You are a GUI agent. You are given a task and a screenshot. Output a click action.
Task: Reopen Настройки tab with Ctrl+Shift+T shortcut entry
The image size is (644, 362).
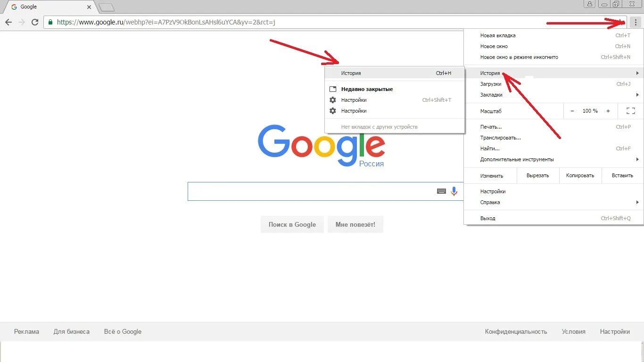click(x=395, y=100)
